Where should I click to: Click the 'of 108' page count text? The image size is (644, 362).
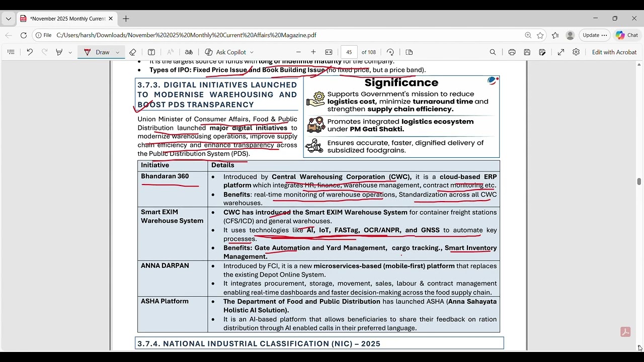pos(369,52)
